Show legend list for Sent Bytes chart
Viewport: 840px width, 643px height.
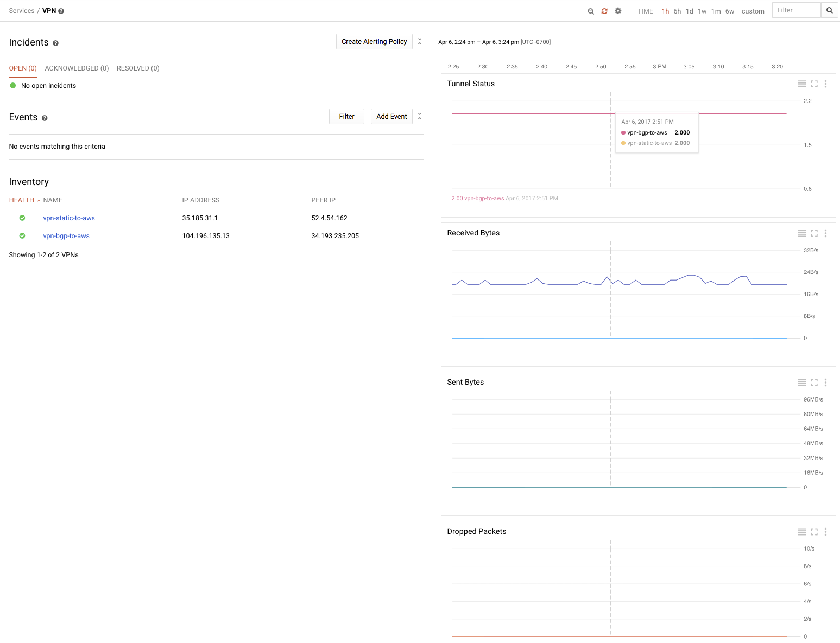(801, 382)
